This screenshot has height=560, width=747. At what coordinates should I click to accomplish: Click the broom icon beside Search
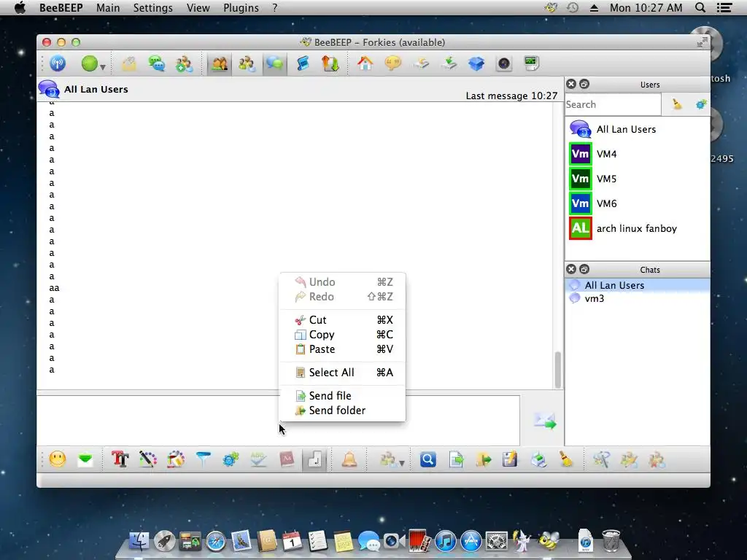click(677, 104)
